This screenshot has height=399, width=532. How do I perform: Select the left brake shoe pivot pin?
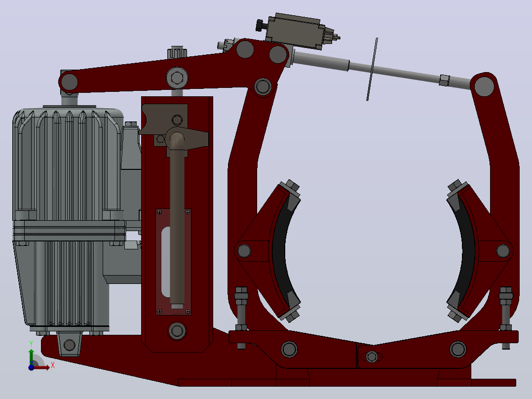(x=244, y=251)
